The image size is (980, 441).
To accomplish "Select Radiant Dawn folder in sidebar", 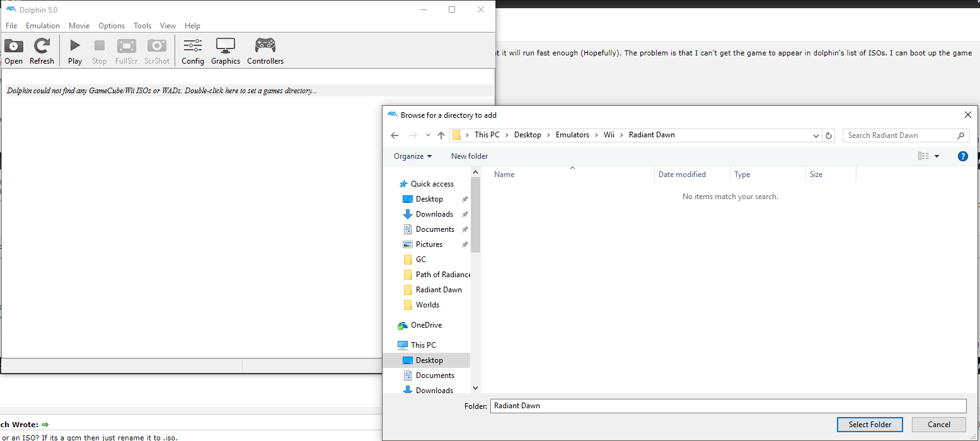I will 439,290.
